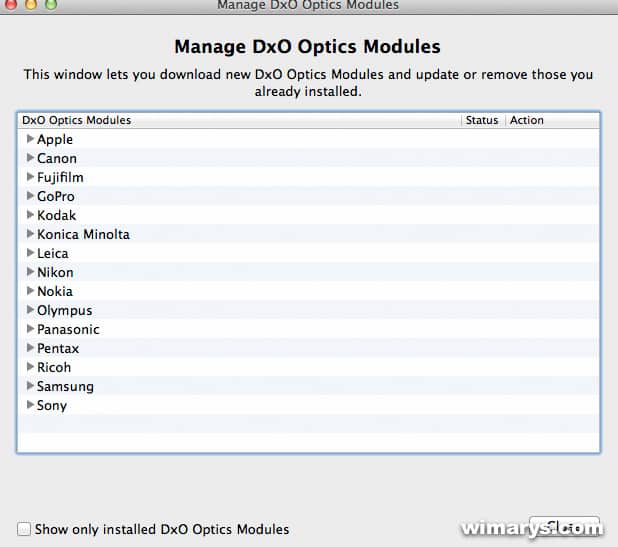Viewport: 618px width, 547px height.
Task: Click the Action column header
Action: [553, 120]
